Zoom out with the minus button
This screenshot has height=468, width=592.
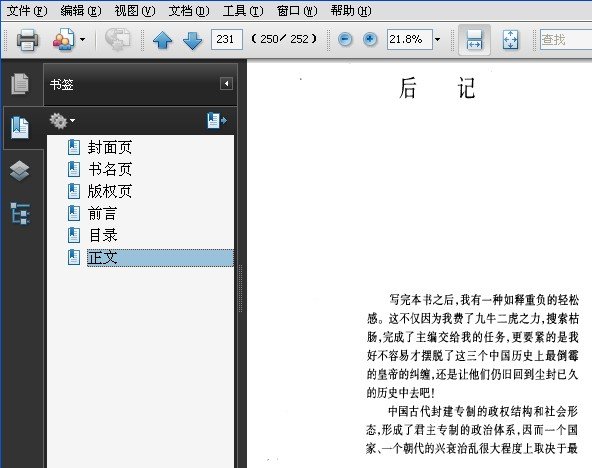coord(345,39)
